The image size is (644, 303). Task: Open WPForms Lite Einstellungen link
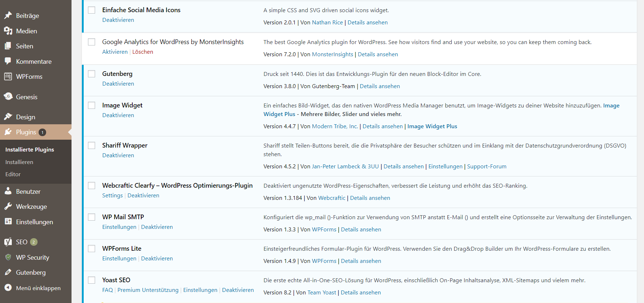pos(119,259)
